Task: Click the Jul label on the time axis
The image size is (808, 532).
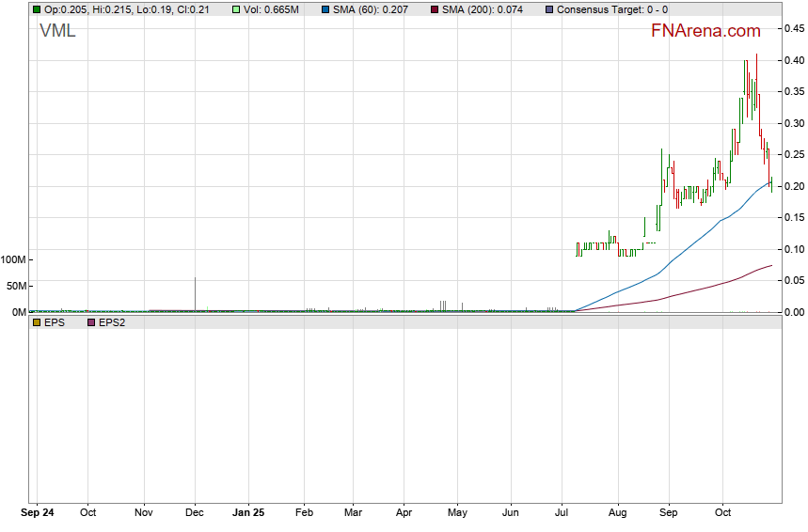Action: click(562, 513)
